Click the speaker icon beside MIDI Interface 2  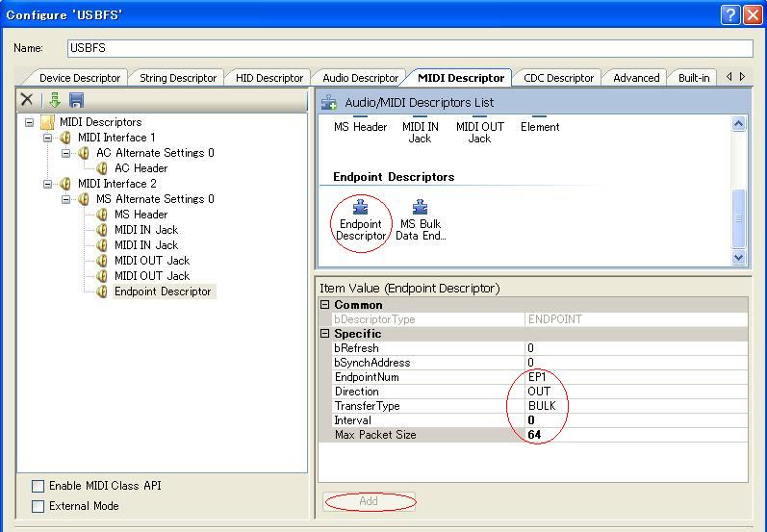point(65,184)
